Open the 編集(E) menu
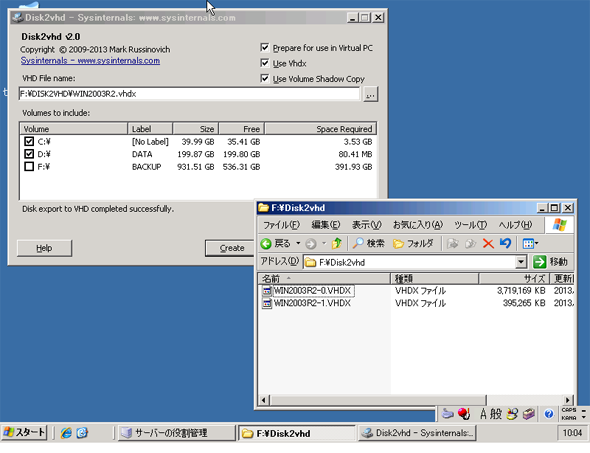This screenshot has height=453, width=590. tap(326, 225)
